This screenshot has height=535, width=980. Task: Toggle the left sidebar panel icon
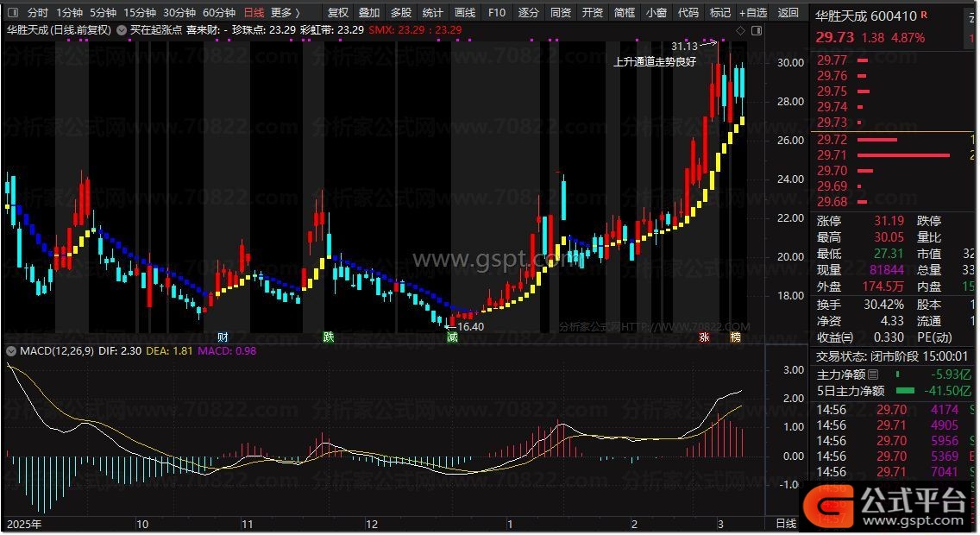[x=11, y=13]
